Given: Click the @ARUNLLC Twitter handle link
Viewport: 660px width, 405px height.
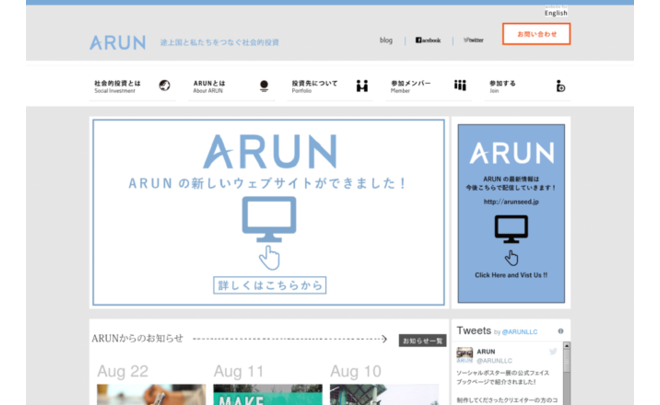Looking at the screenshot, I should (x=521, y=331).
